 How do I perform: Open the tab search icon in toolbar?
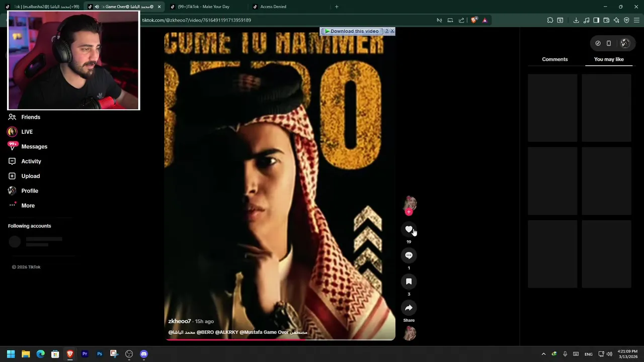coord(560,20)
